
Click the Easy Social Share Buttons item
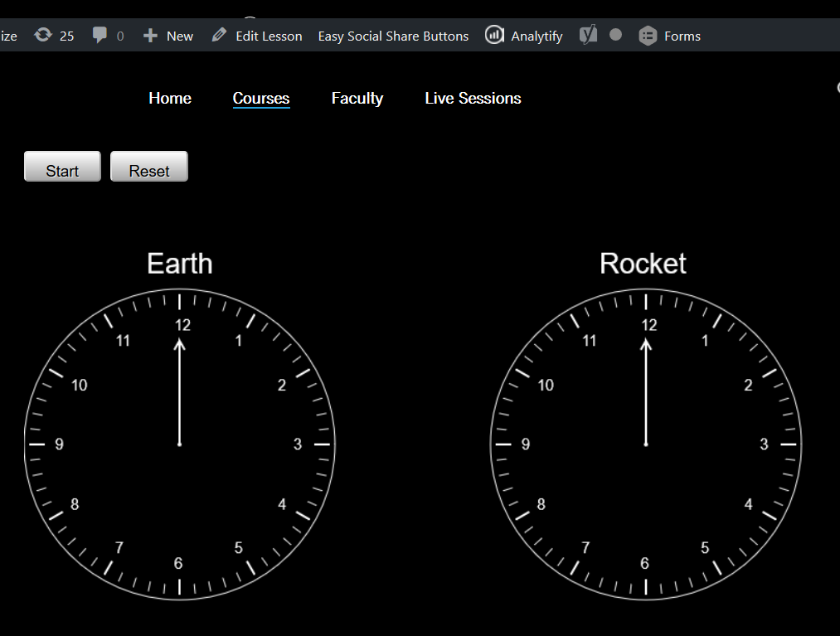coord(393,36)
